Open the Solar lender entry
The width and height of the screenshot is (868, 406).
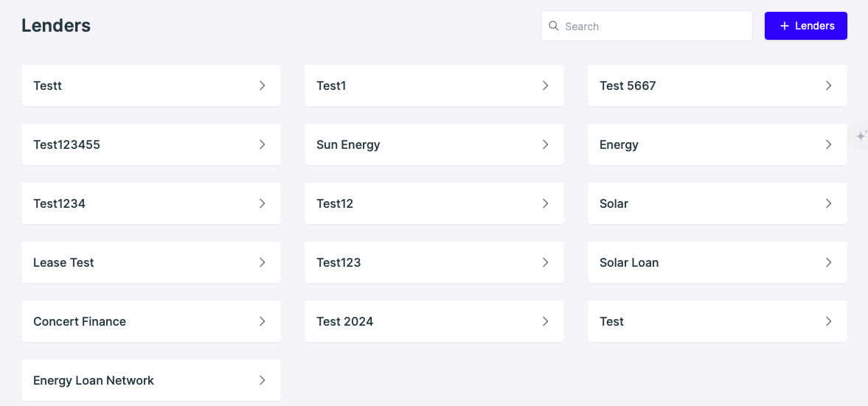(x=717, y=203)
